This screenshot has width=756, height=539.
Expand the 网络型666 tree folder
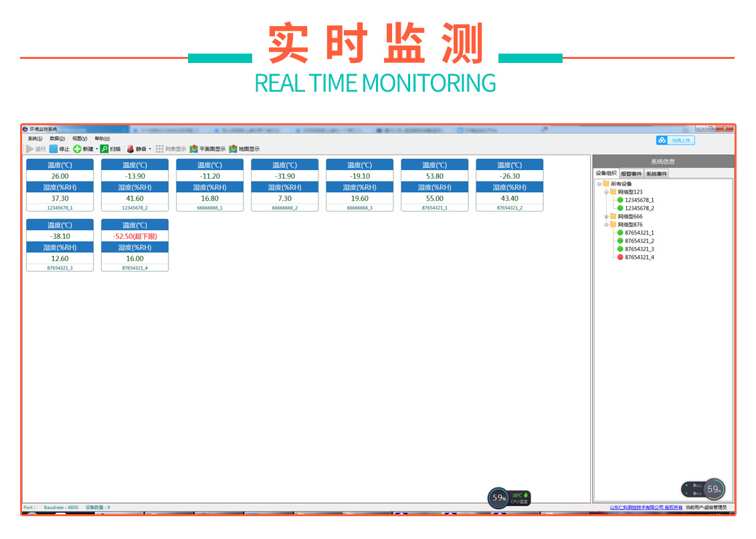(x=606, y=216)
